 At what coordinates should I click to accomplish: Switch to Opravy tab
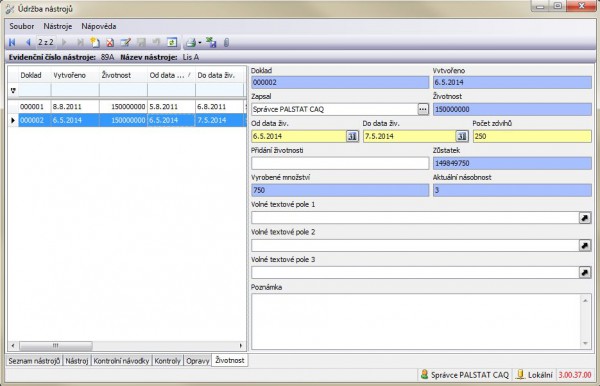197,361
